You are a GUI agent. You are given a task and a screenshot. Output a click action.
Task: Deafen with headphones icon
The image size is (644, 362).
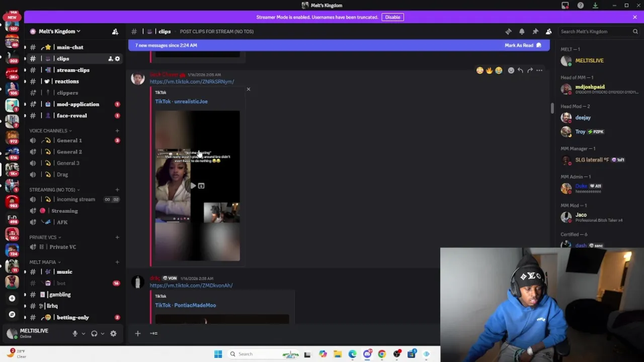point(94,333)
